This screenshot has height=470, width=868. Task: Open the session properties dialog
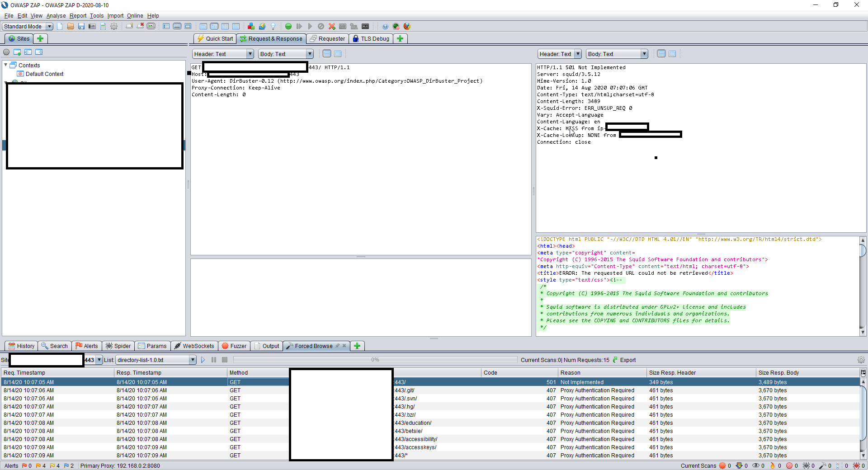point(113,26)
